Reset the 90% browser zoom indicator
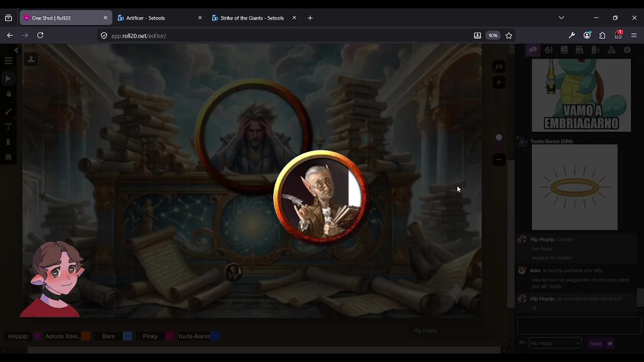Image resolution: width=644 pixels, height=362 pixels. [x=493, y=36]
